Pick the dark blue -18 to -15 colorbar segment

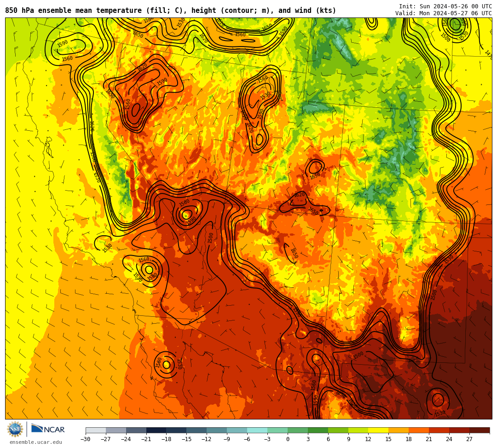pos(177,430)
